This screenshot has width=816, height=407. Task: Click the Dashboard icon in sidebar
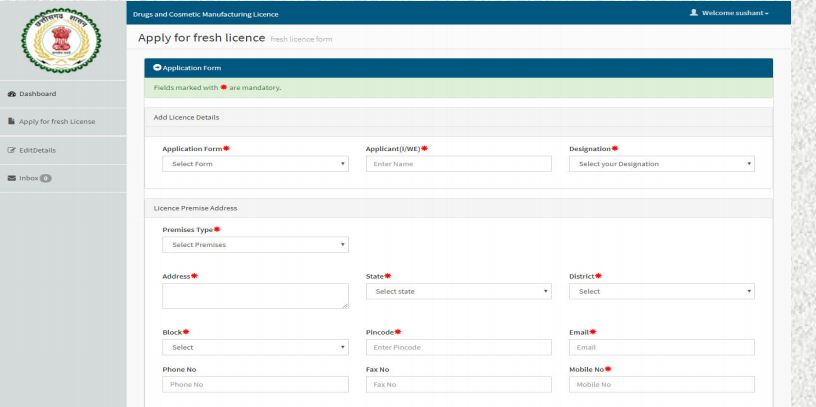(10, 94)
